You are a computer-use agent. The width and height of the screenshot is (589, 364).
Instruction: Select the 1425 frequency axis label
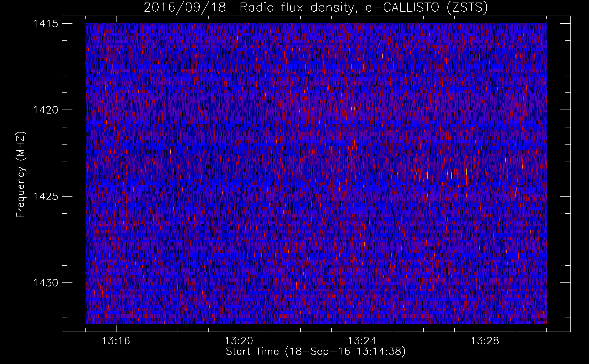(45, 197)
